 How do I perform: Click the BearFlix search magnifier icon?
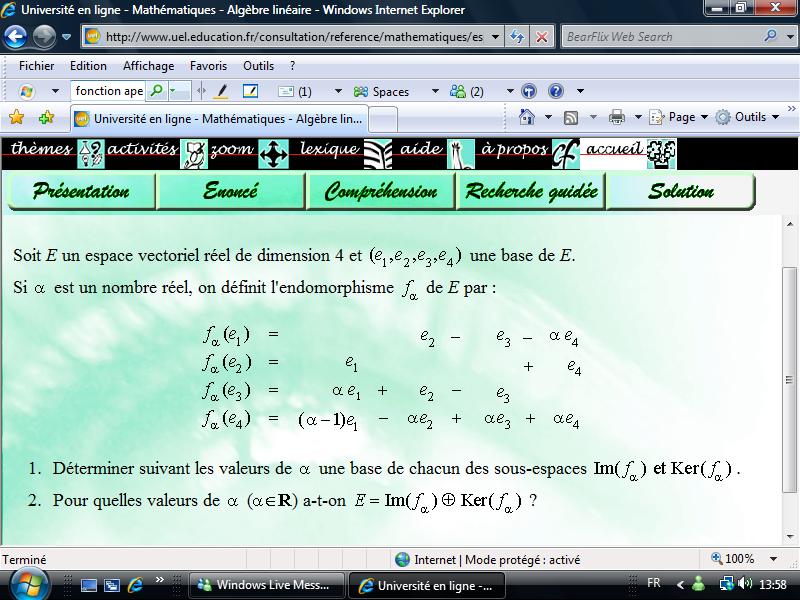click(770, 36)
